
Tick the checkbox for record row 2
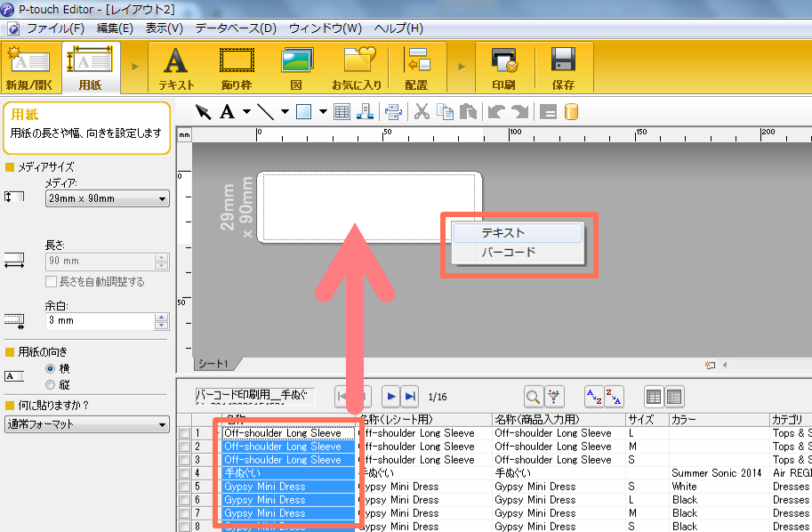[x=184, y=447]
